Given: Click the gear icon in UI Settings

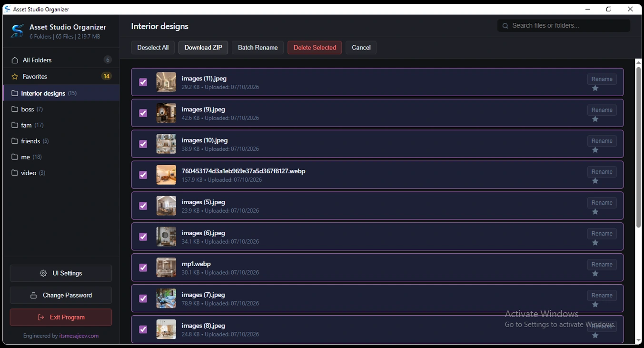Looking at the screenshot, I should pyautogui.click(x=43, y=273).
